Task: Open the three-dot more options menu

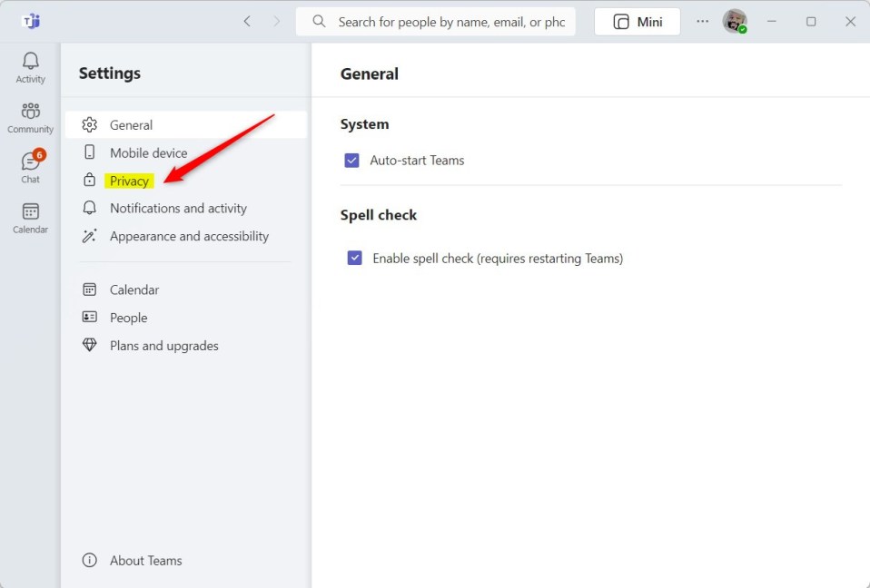Action: click(702, 22)
